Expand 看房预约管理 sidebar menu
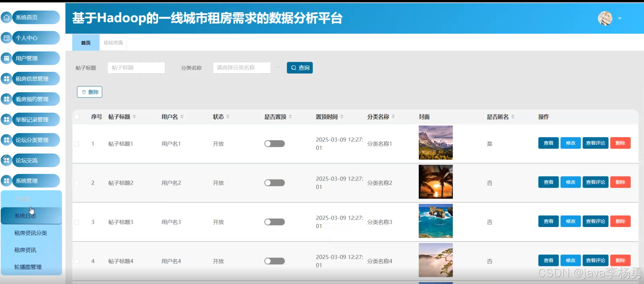Screen dimensions: 644x284 coord(36,99)
